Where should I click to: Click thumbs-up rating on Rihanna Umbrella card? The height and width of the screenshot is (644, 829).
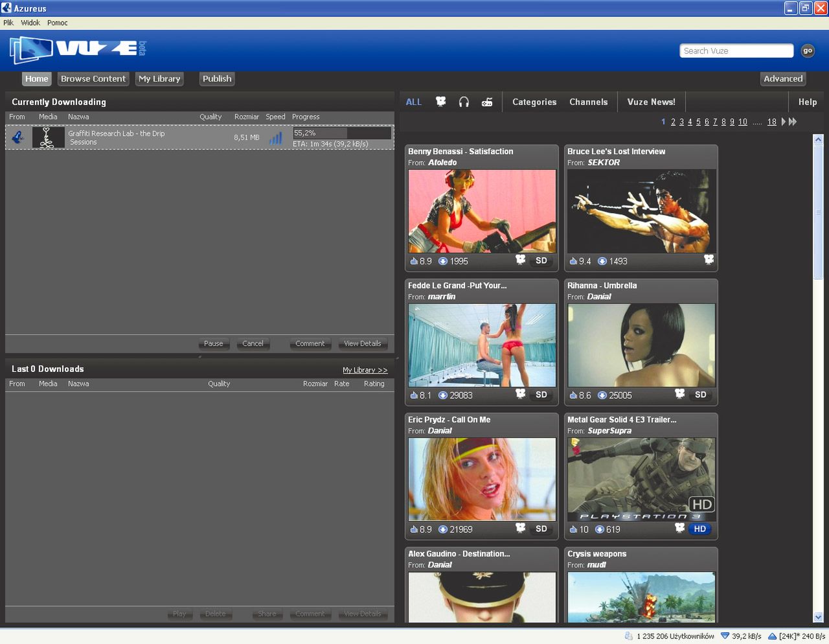pos(573,395)
